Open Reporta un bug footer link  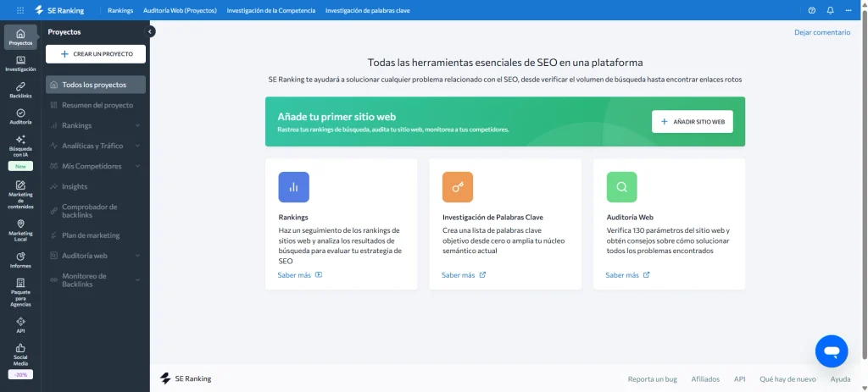pyautogui.click(x=652, y=379)
